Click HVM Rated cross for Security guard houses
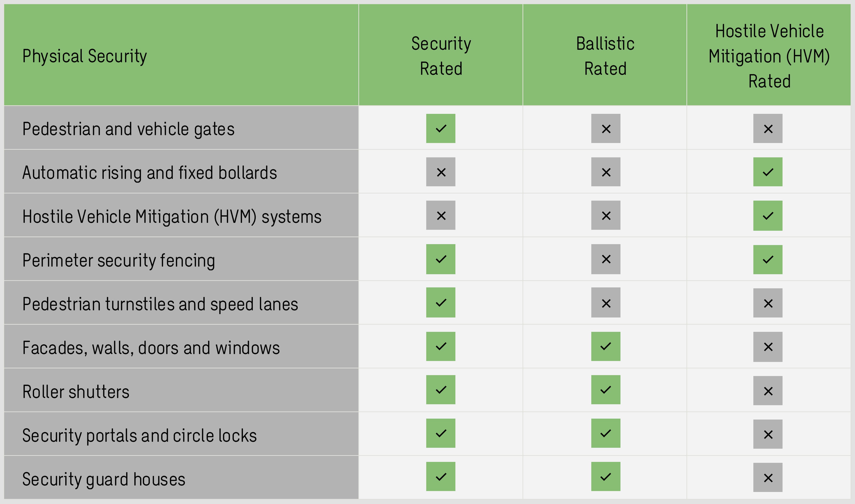 coord(768,478)
